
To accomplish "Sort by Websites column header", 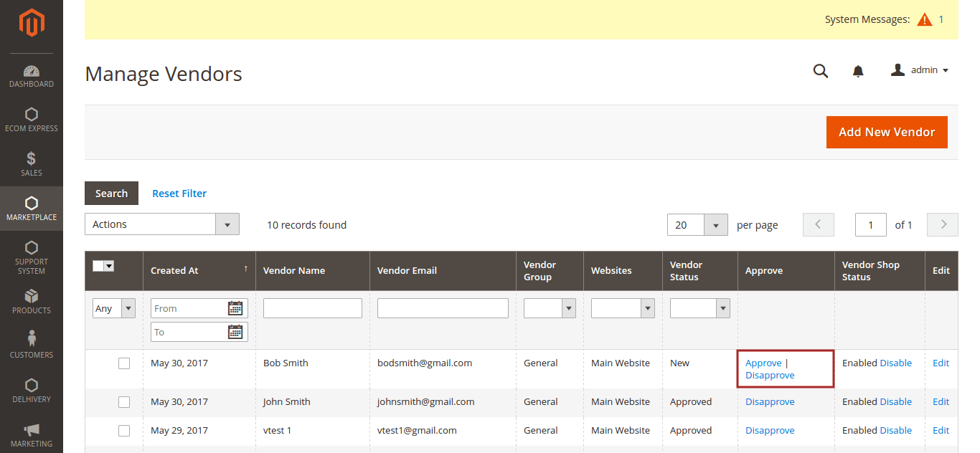I will (x=623, y=271).
